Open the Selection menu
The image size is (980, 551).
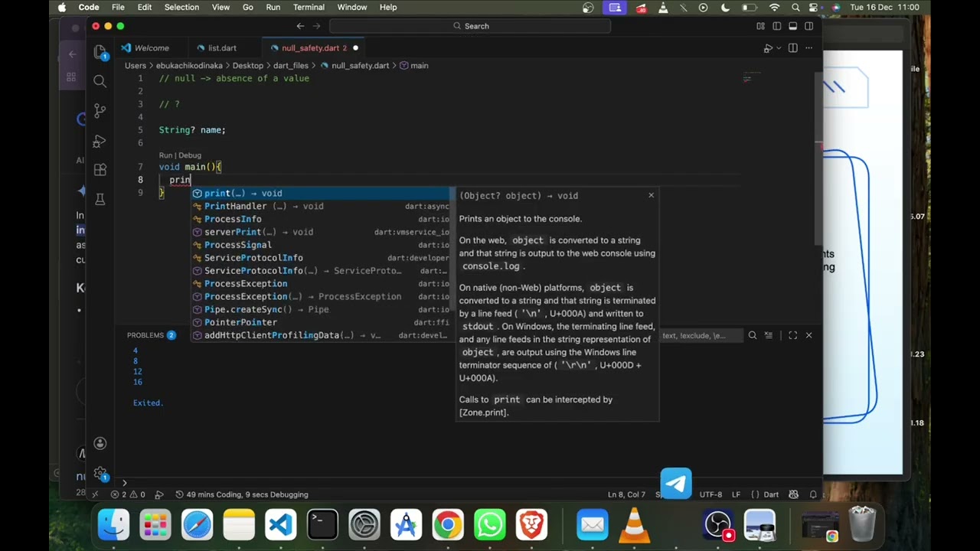181,7
